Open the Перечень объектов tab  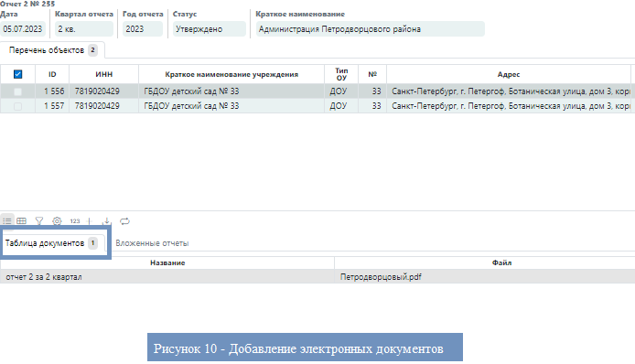point(52,50)
